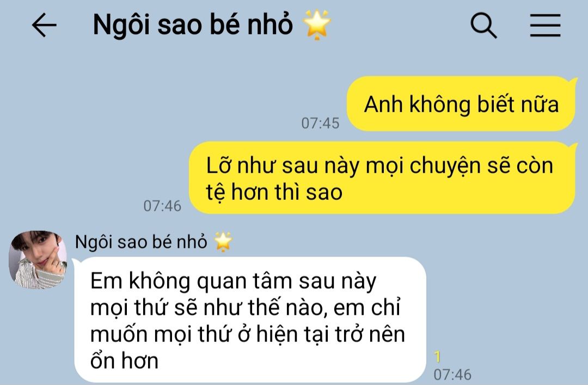Tap the 'ổn hơn' text in the received message

click(x=124, y=360)
